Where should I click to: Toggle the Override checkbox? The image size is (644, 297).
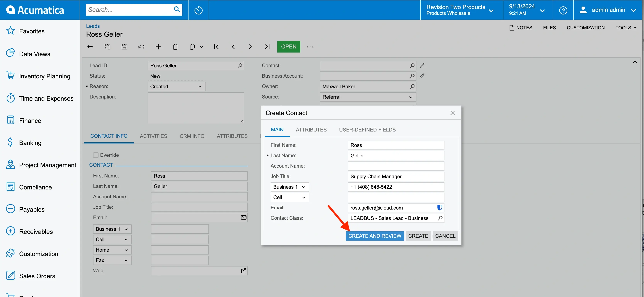[x=95, y=155]
